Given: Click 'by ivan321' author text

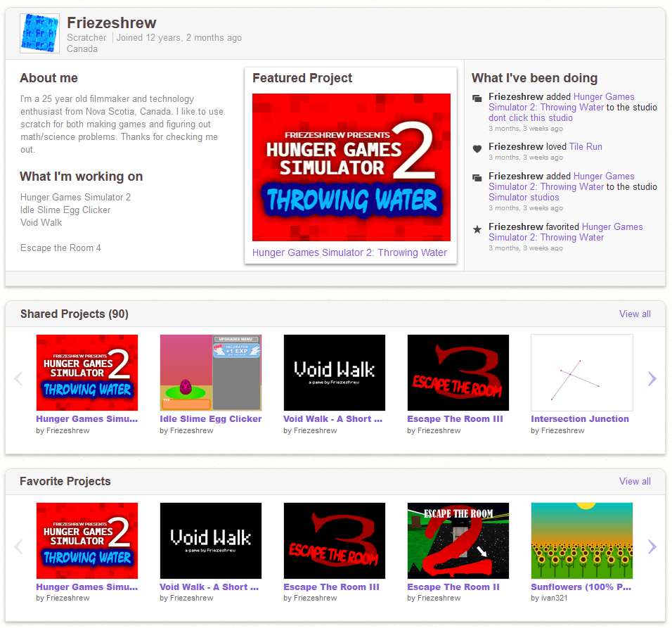Looking at the screenshot, I should tap(549, 598).
